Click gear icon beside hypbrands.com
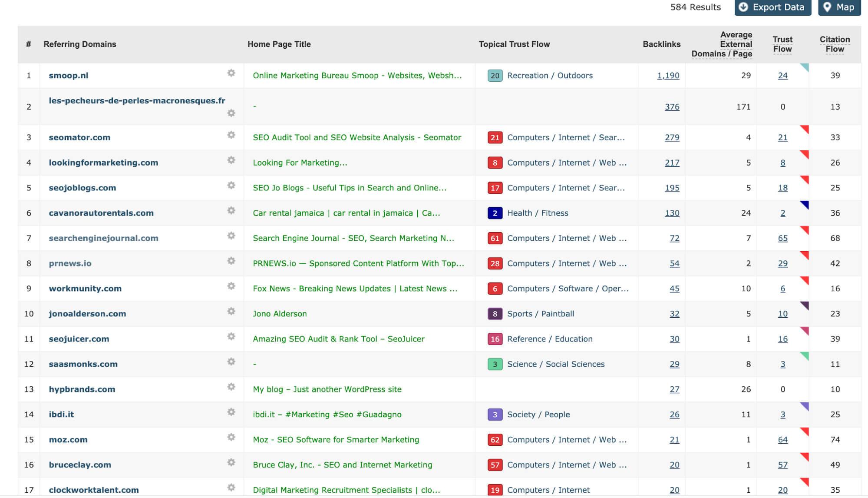This screenshot has height=498, width=868. click(x=231, y=387)
